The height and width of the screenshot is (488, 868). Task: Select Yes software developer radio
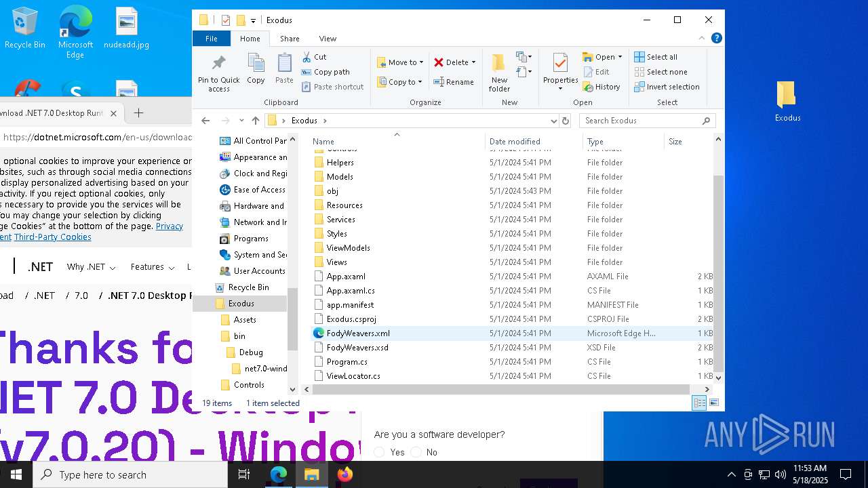[380, 452]
